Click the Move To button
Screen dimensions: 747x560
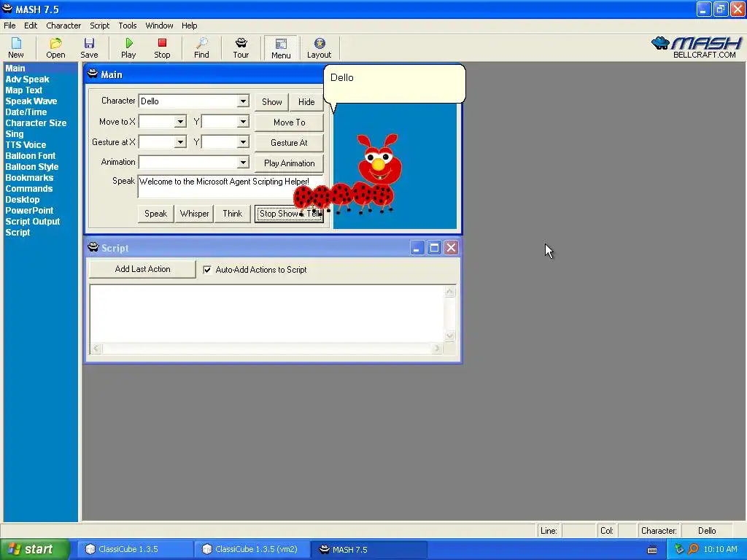pyautogui.click(x=289, y=122)
